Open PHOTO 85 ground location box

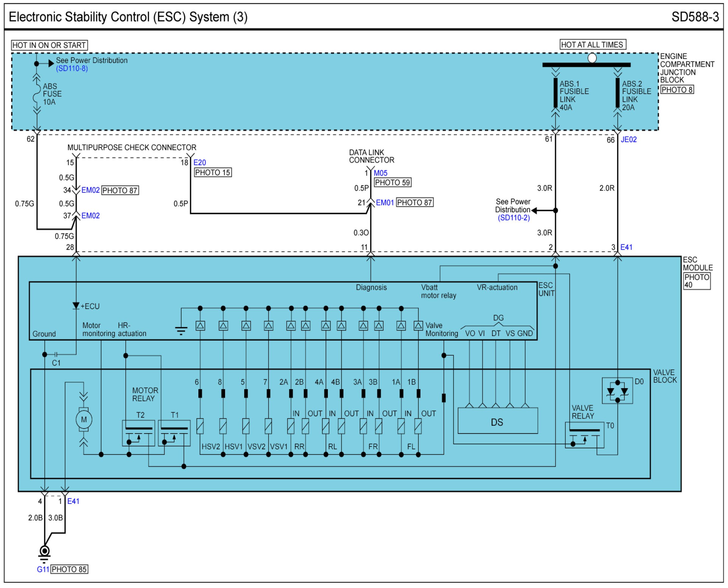click(69, 569)
